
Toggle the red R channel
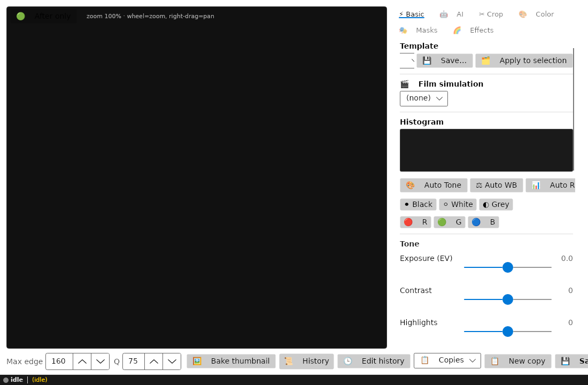point(415,222)
